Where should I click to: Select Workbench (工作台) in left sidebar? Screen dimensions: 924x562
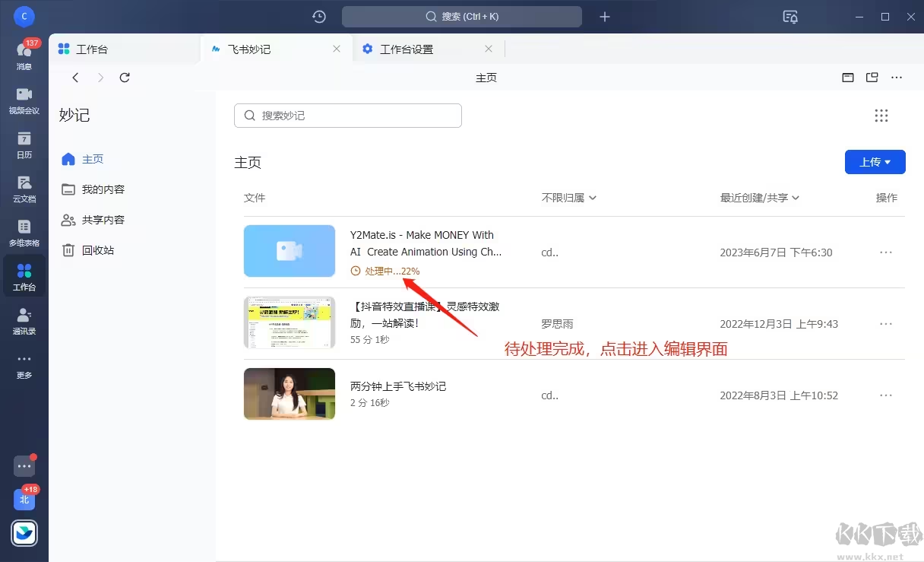[24, 276]
